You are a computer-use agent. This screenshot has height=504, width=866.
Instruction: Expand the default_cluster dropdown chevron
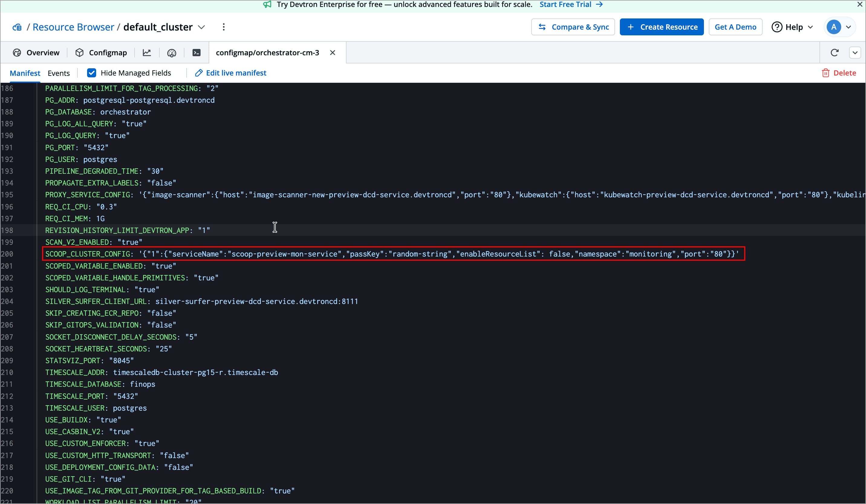tap(202, 27)
